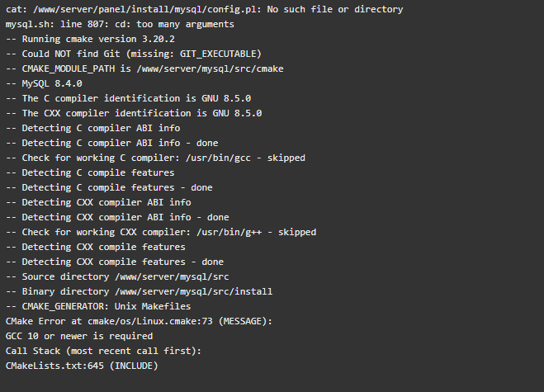The height and width of the screenshot is (392, 544).
Task: Click 'CMAKE_GENERATOR: Unix Makefiles' line
Action: click(x=98, y=306)
